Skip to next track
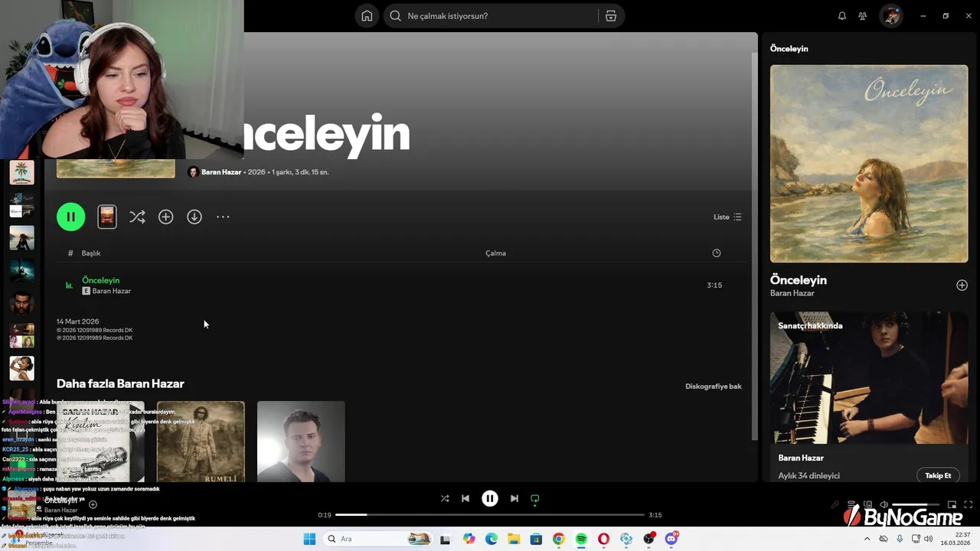Image resolution: width=980 pixels, height=551 pixels. (x=514, y=498)
